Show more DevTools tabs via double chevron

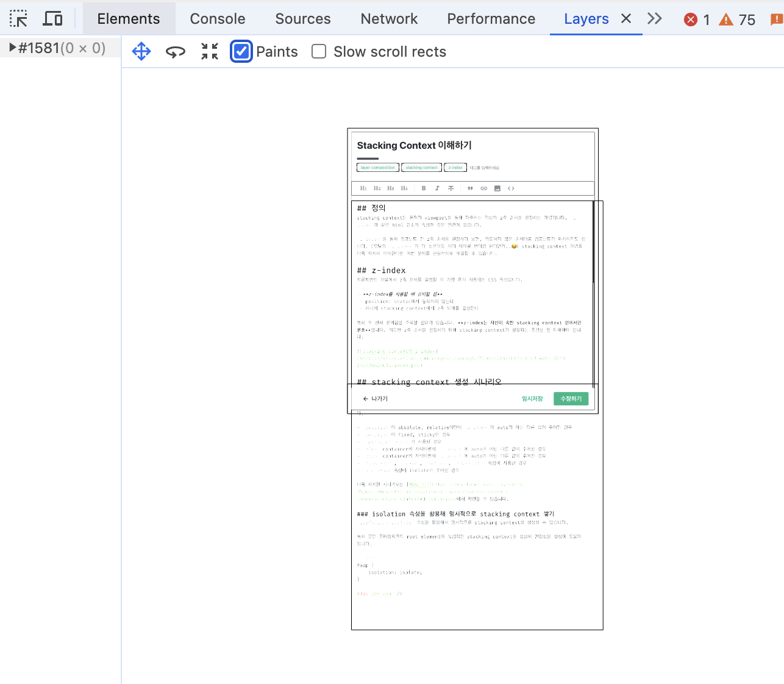click(655, 19)
